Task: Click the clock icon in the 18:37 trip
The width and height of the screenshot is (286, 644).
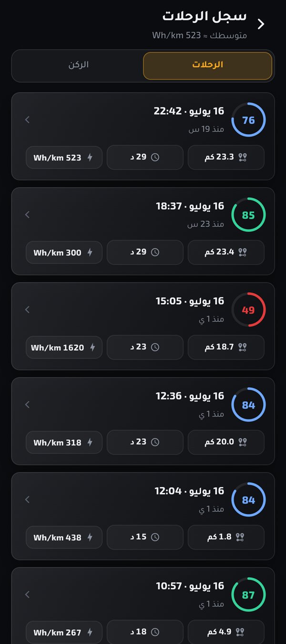Action: (x=155, y=253)
